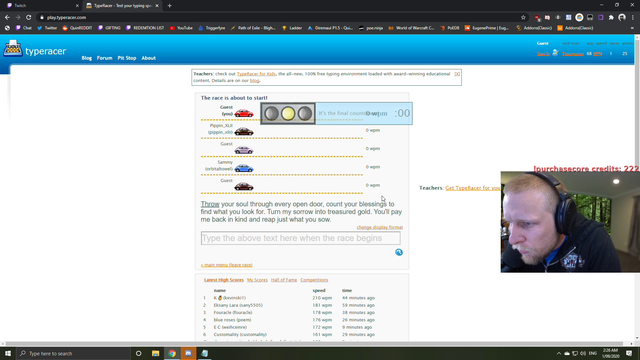Open the PoEDB bookmark

coord(449,28)
